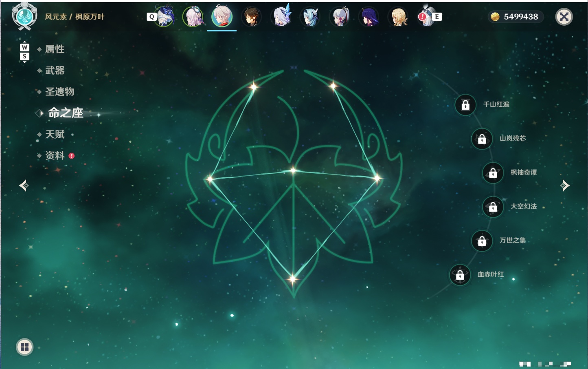
Task: Open the 天赋 talents menu
Action: point(55,134)
